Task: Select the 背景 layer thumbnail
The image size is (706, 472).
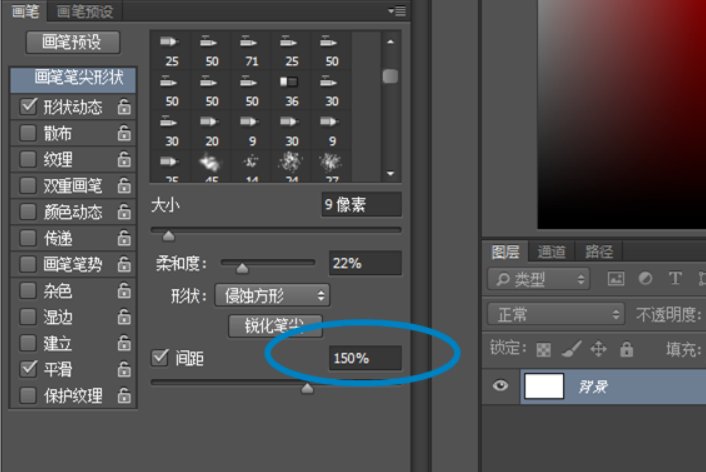Action: tap(544, 386)
